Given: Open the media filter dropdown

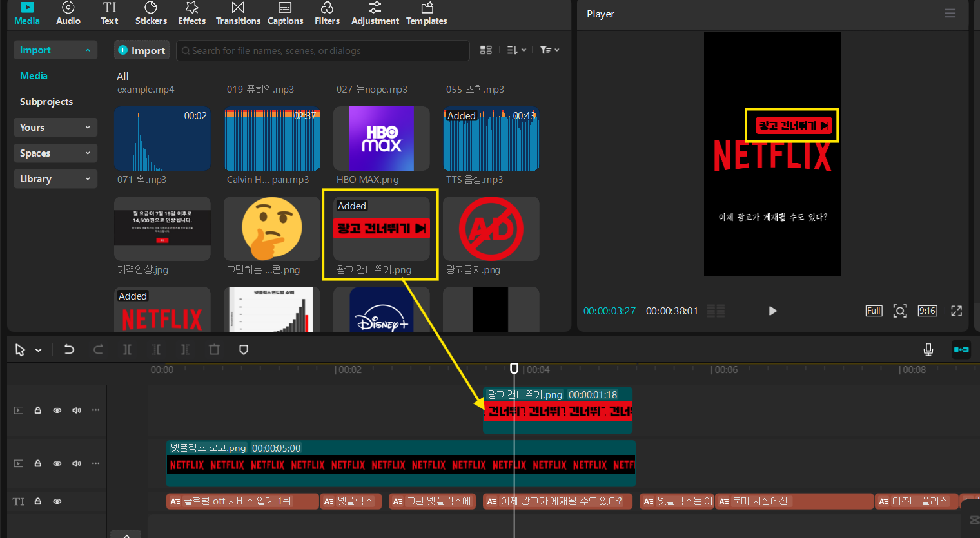Looking at the screenshot, I should click(x=549, y=50).
